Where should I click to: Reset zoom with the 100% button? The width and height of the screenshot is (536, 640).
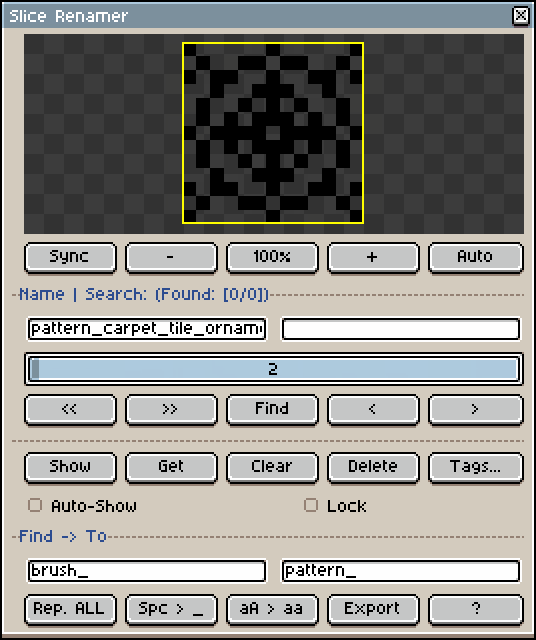coord(272,257)
